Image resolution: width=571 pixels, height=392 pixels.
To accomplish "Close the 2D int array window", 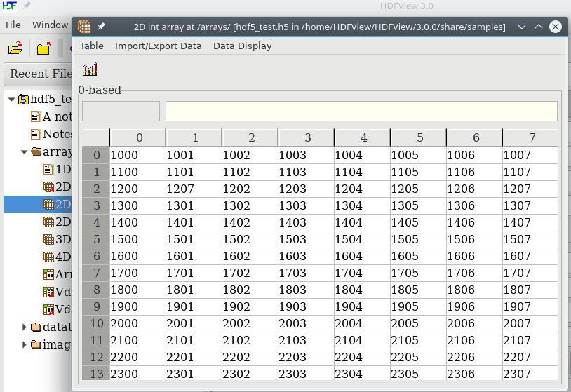I will (556, 27).
